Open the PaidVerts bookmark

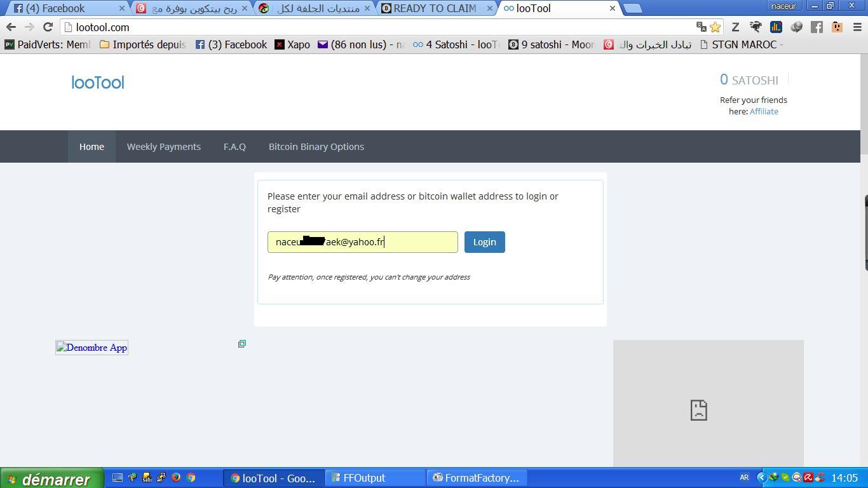[48, 44]
